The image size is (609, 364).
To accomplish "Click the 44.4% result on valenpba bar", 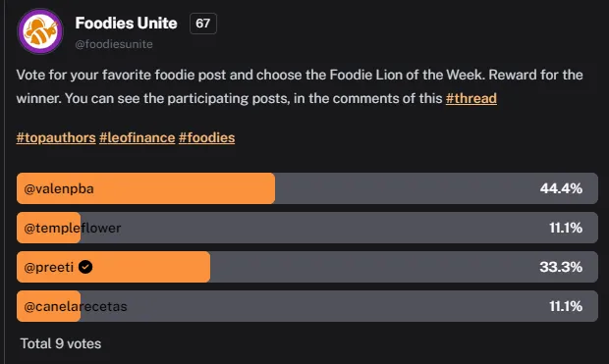I will click(561, 188).
